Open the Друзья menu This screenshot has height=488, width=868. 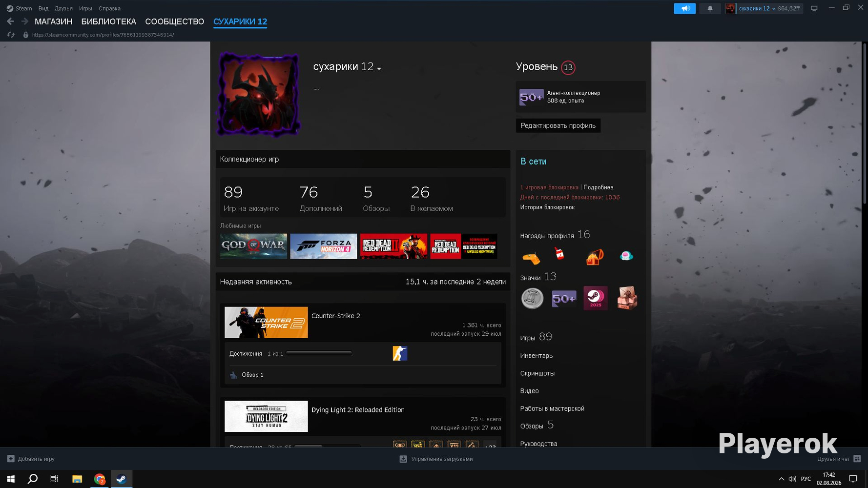63,8
